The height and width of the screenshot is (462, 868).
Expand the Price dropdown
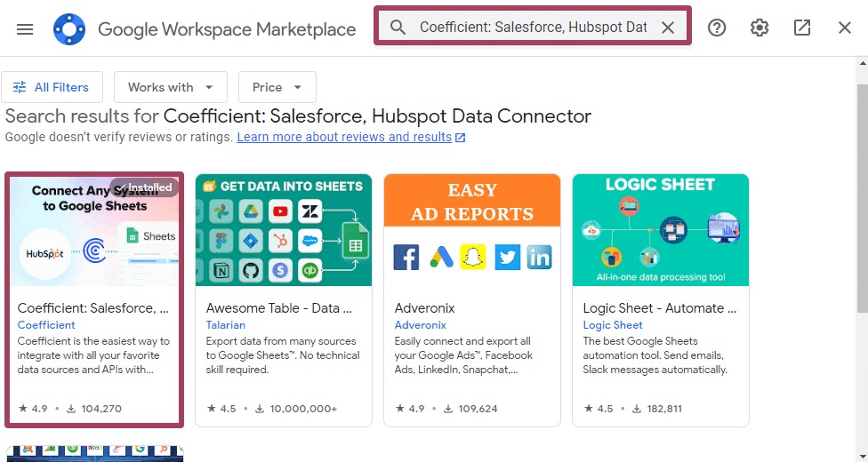(277, 87)
